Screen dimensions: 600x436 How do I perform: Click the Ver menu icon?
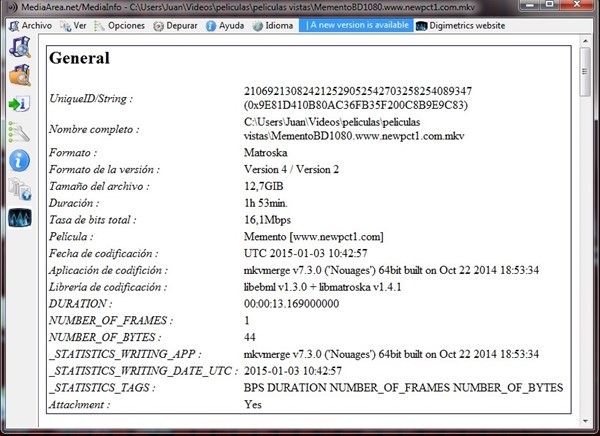pos(65,26)
